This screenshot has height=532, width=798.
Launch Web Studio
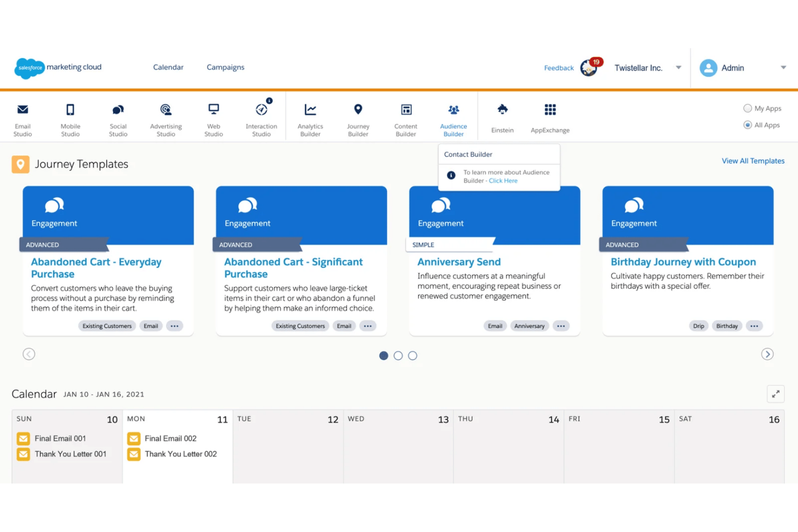[x=214, y=120]
